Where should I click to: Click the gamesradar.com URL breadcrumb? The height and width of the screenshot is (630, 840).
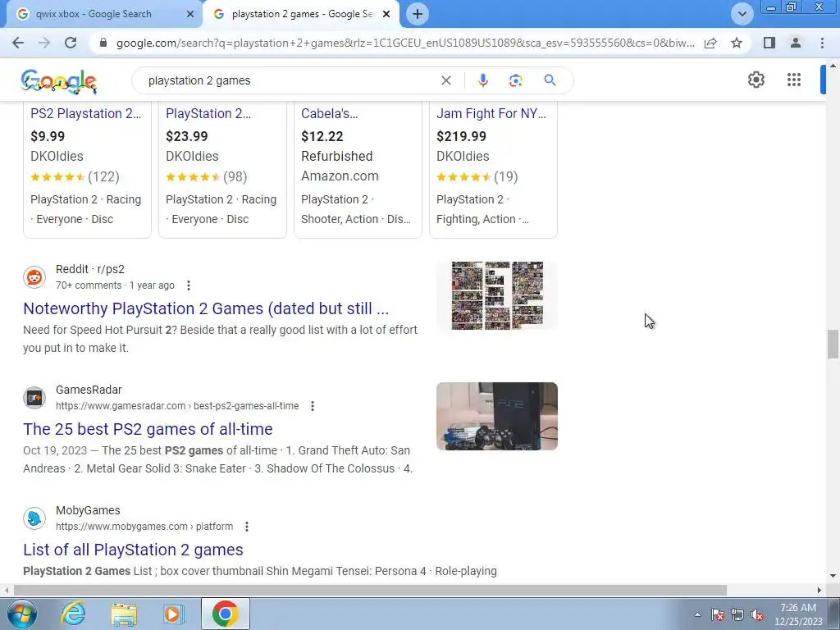(x=177, y=406)
